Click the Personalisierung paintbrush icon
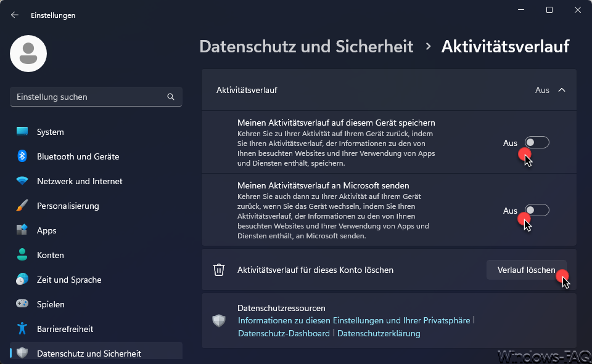 (x=22, y=206)
